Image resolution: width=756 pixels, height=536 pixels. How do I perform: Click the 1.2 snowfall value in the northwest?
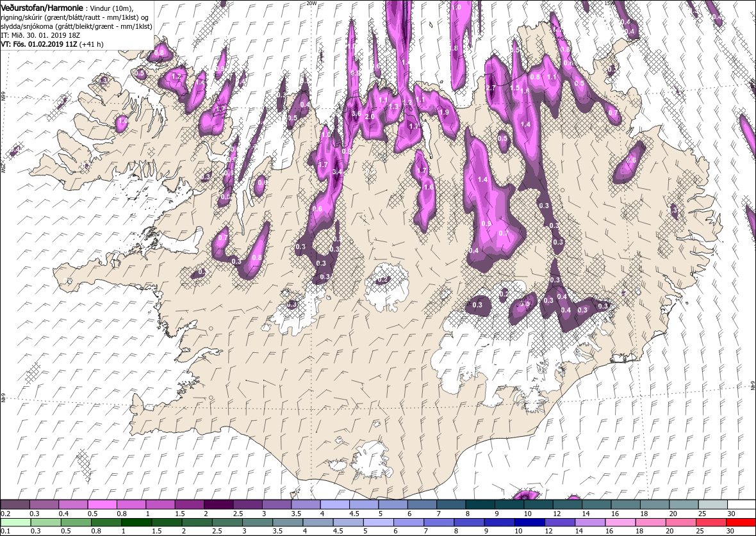point(176,76)
